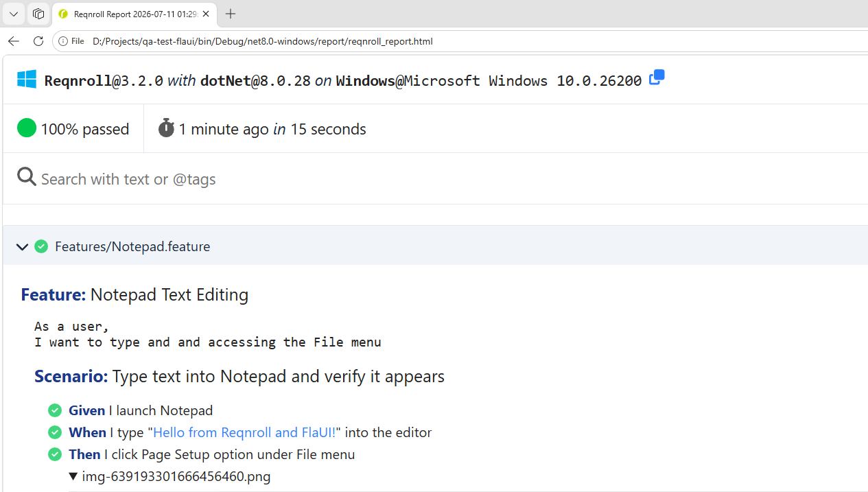Open the tab search dropdown arrow
868x492 pixels.
[14, 14]
